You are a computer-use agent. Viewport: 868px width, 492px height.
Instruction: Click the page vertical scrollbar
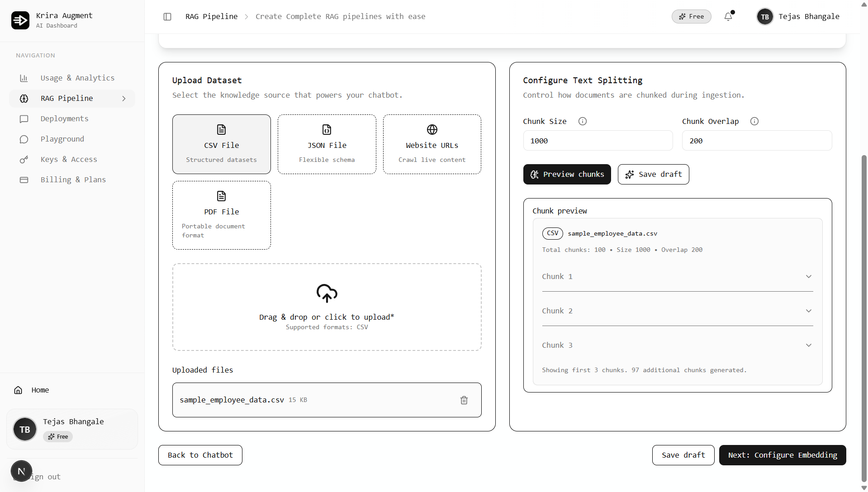click(x=864, y=319)
